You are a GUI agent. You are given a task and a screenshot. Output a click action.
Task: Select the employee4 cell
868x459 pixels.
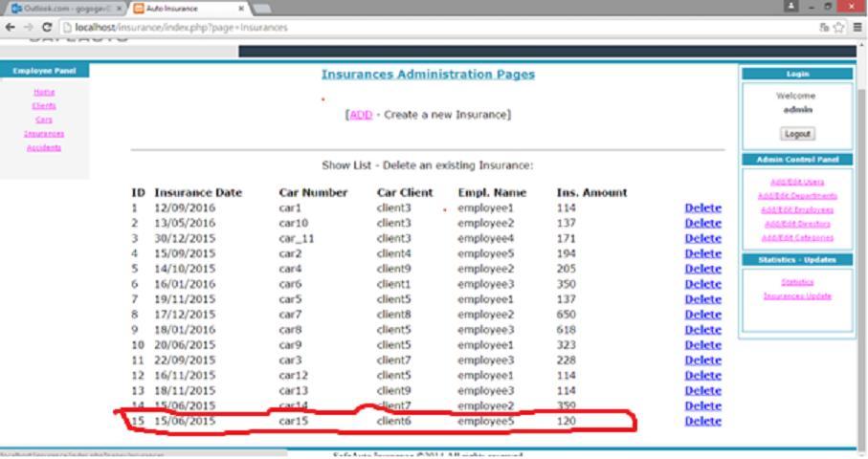pyautogui.click(x=485, y=238)
